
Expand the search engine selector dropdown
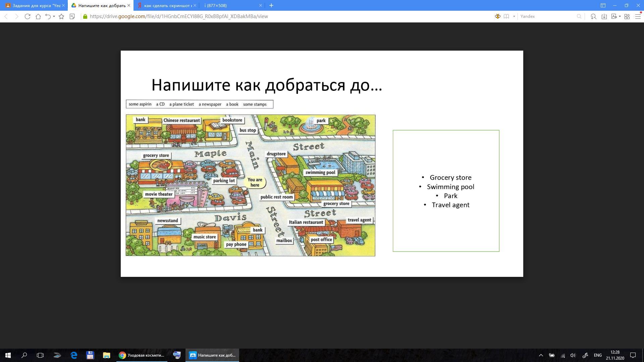tap(514, 16)
